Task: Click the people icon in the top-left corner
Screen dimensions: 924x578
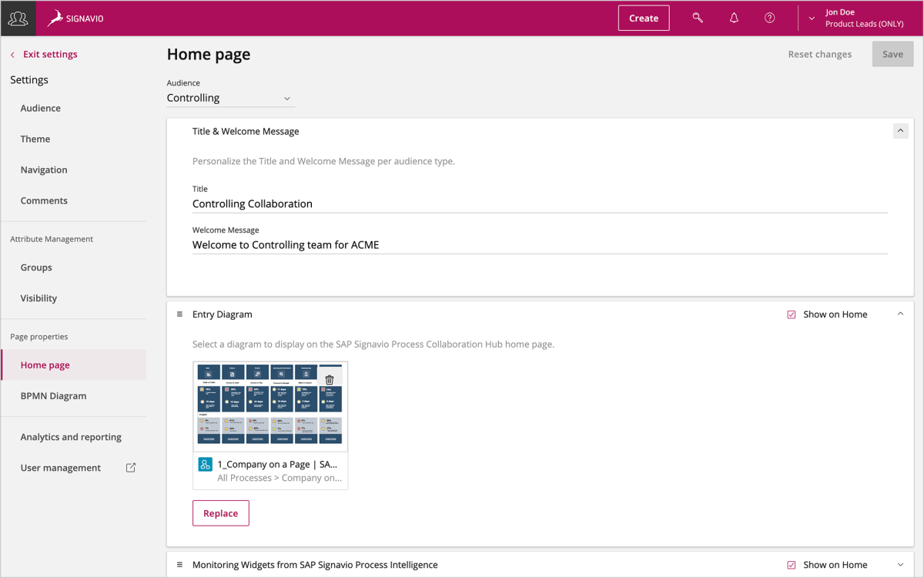Action: [17, 17]
